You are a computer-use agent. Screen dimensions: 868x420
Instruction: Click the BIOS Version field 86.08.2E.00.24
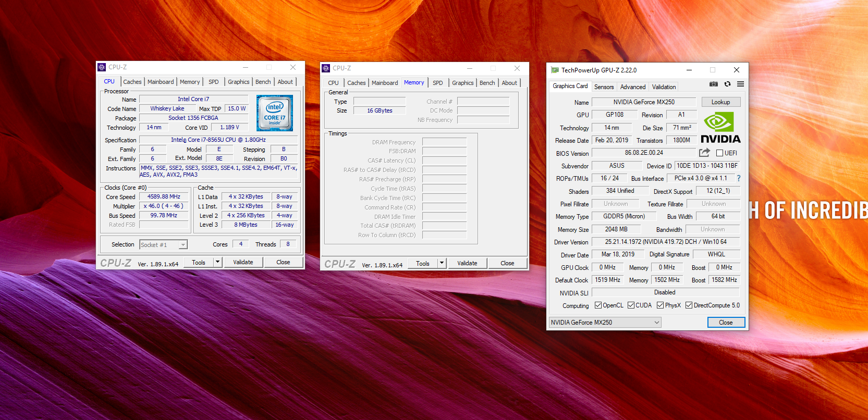coord(644,153)
